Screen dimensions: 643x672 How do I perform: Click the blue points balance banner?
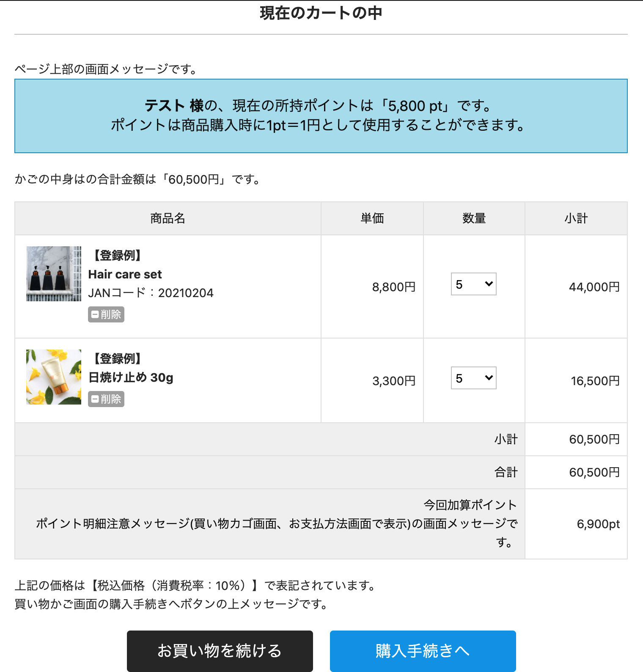point(321,116)
